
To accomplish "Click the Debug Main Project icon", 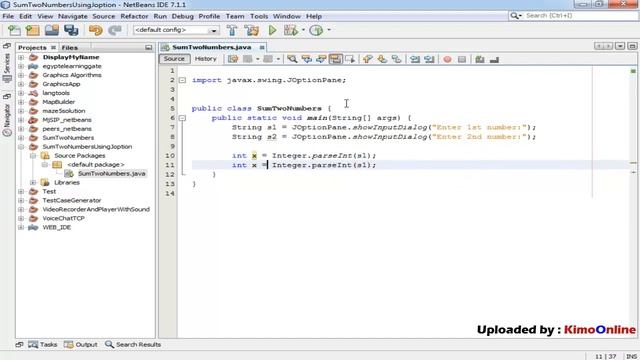I will [x=291, y=30].
